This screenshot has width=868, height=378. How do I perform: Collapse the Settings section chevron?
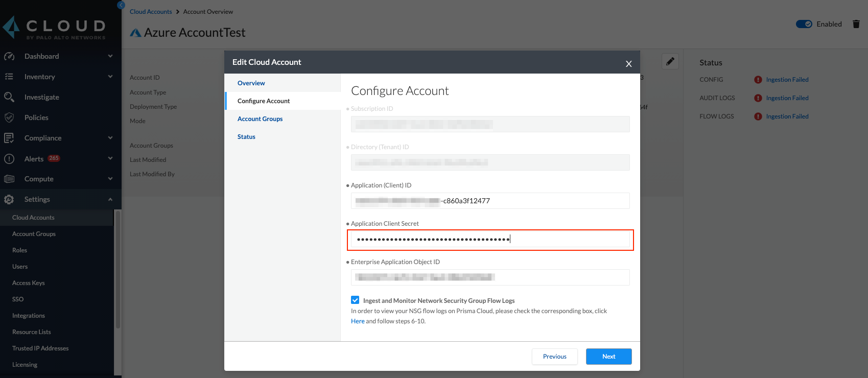pyautogui.click(x=110, y=199)
